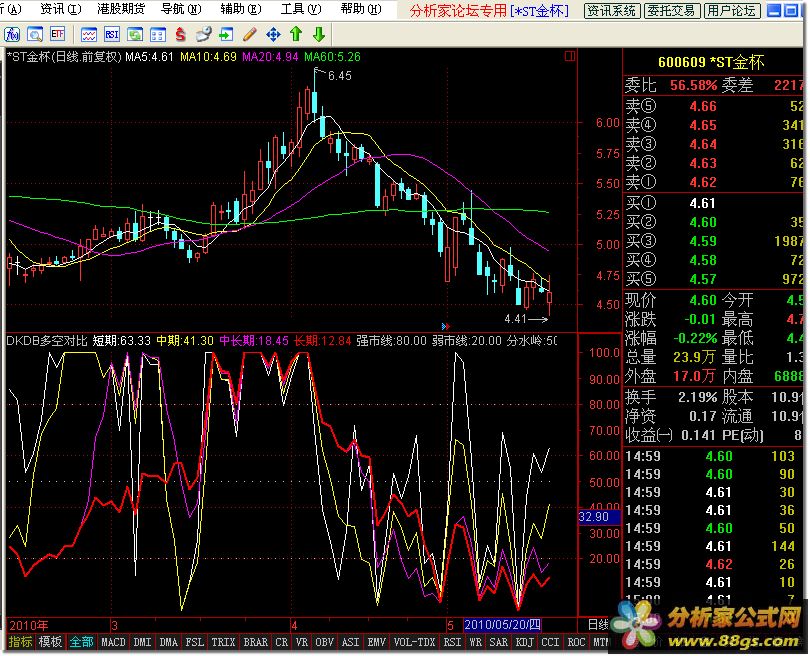The width and height of the screenshot is (810, 656).
Task: Click the 换手 2.19% value
Action: click(697, 397)
